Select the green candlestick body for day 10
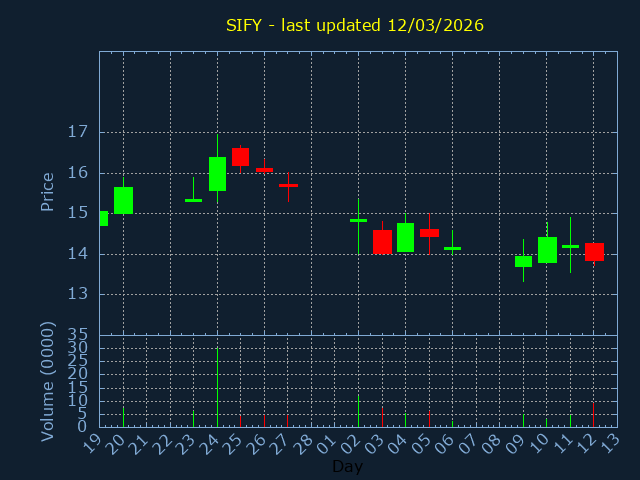 coord(547,250)
